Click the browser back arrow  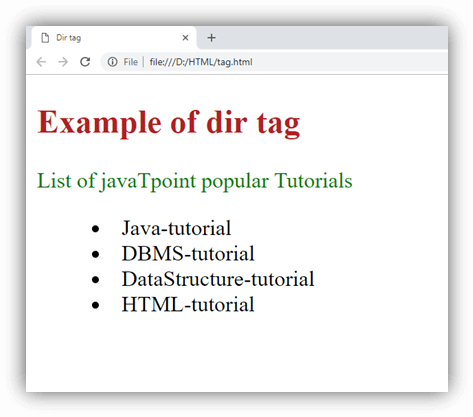(x=41, y=62)
